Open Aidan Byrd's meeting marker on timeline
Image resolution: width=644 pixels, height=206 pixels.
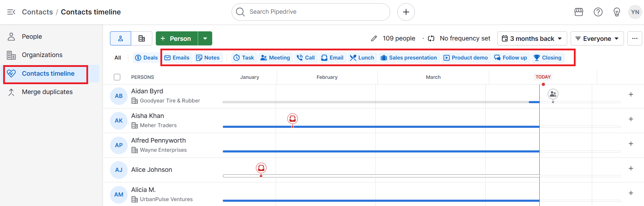[553, 94]
